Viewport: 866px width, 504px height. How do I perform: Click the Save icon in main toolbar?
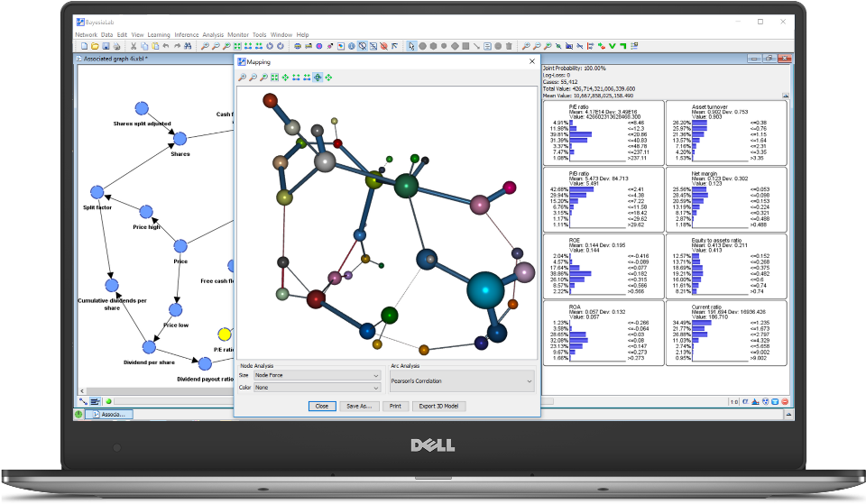pos(106,46)
